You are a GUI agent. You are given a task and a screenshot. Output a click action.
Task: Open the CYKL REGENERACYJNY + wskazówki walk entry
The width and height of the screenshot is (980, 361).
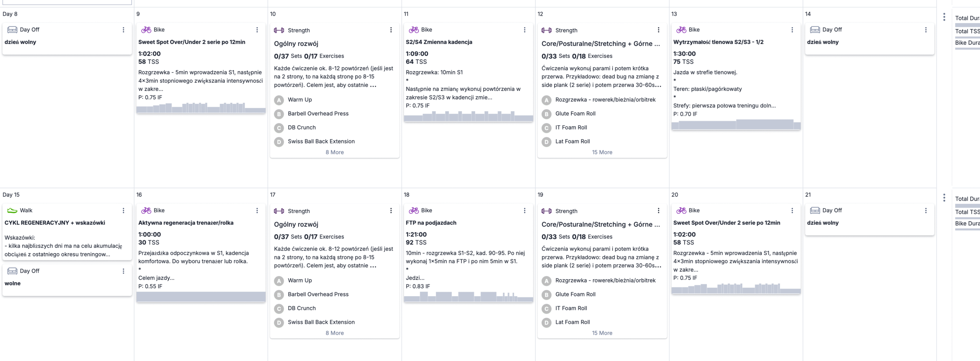point(55,223)
